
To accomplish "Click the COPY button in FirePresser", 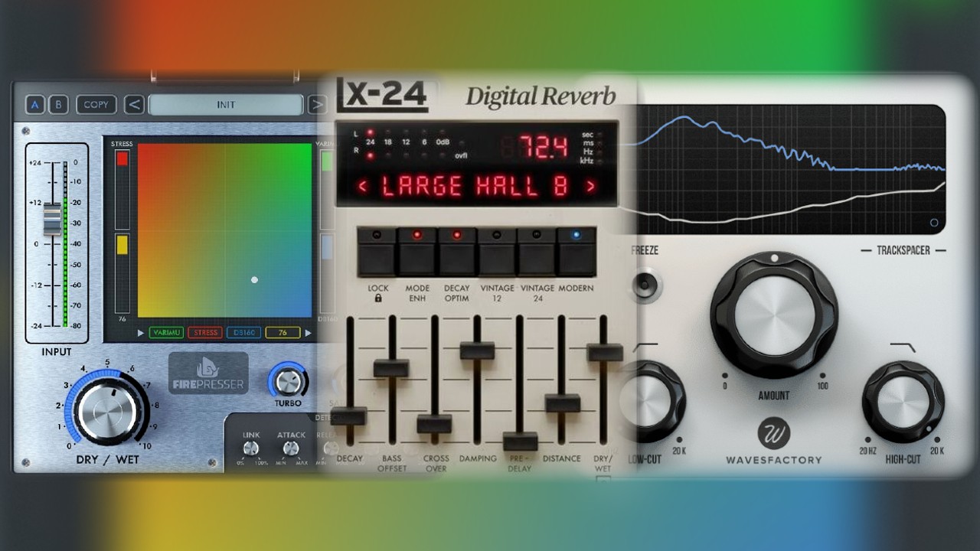I will [96, 105].
